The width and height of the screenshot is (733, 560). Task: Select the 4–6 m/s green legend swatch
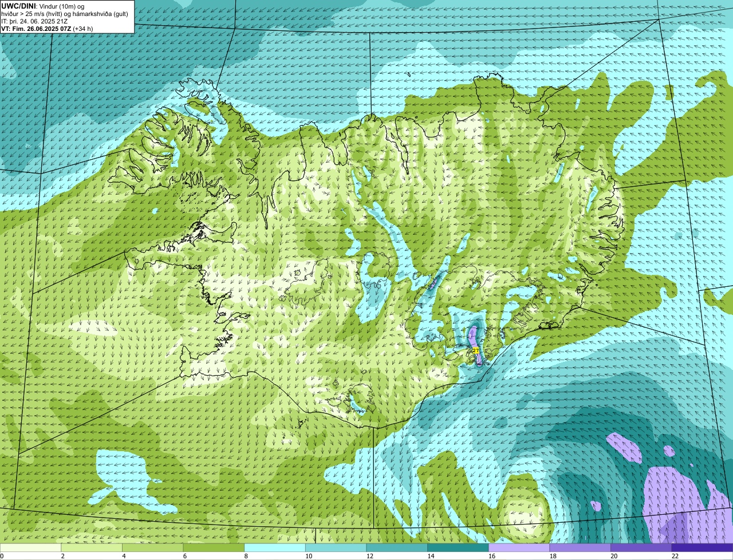[x=153, y=547]
